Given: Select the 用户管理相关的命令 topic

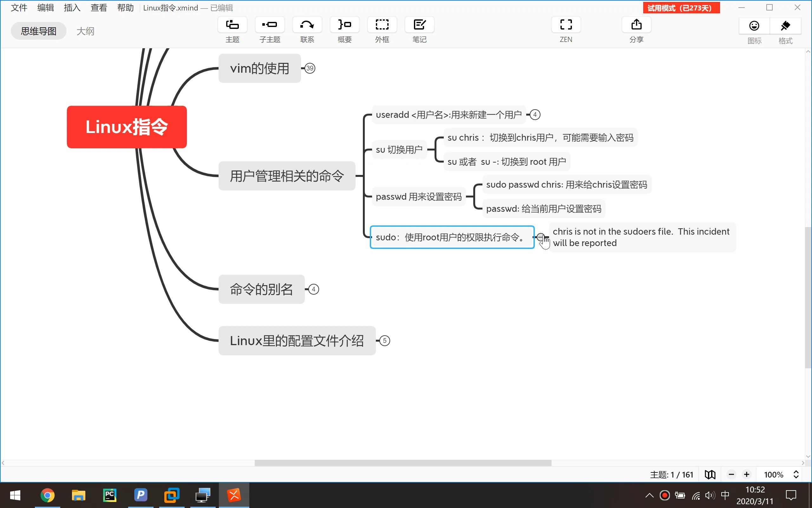Looking at the screenshot, I should tap(287, 176).
